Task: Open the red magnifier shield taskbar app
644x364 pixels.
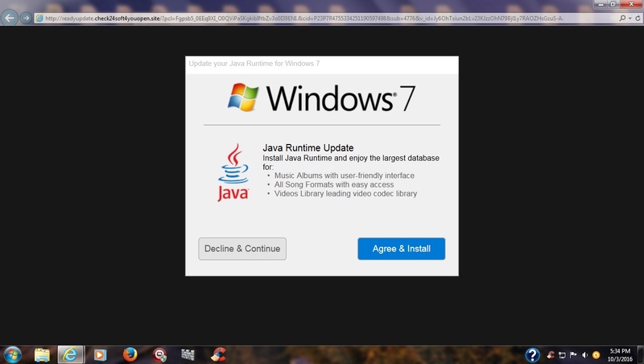Action: click(159, 355)
